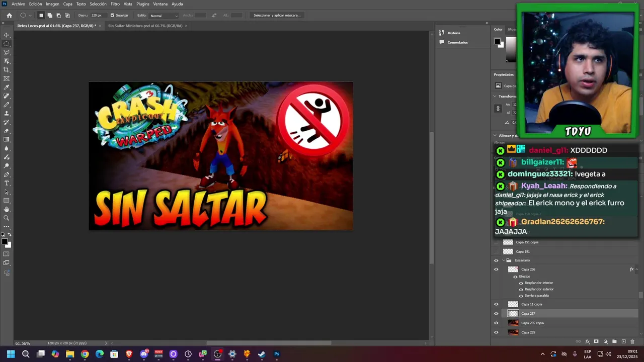Click the Quick Mask mode icon

[7, 254]
